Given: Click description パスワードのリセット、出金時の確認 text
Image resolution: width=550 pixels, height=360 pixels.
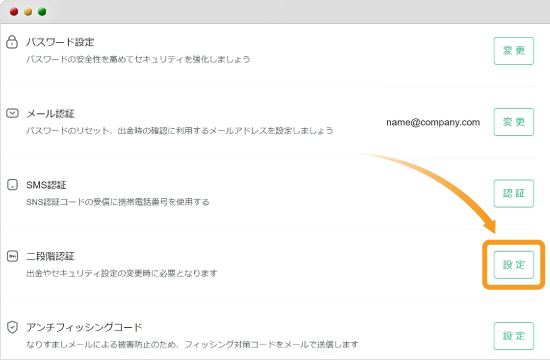Looking at the screenshot, I should [x=179, y=131].
